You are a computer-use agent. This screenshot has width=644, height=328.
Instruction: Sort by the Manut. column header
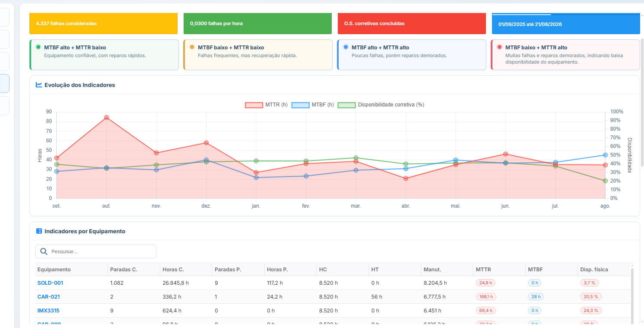(447, 270)
